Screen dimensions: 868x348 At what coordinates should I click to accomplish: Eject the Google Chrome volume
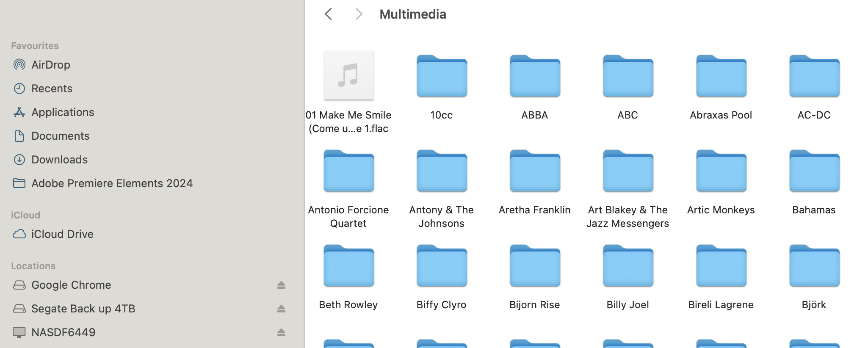281,285
